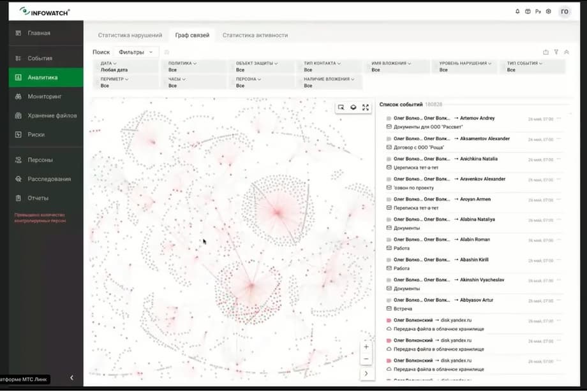Open event to Aravenkov Alexander

tap(473, 184)
